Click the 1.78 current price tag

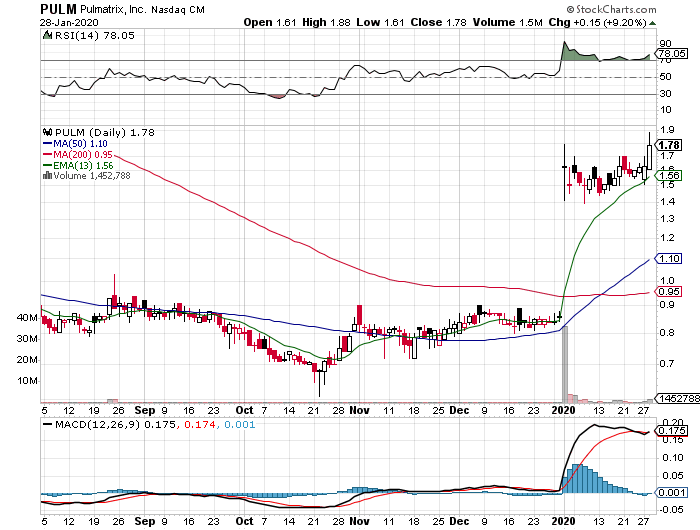(671, 145)
